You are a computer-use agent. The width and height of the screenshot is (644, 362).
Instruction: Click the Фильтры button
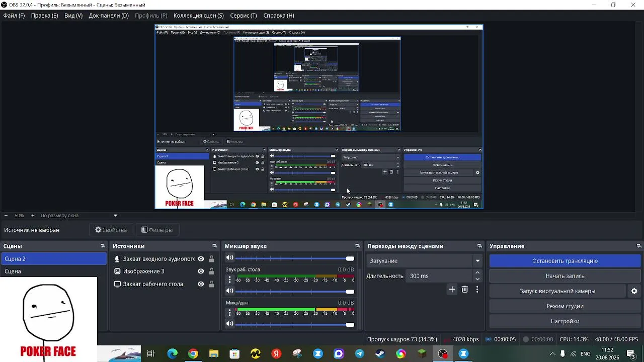(x=157, y=230)
